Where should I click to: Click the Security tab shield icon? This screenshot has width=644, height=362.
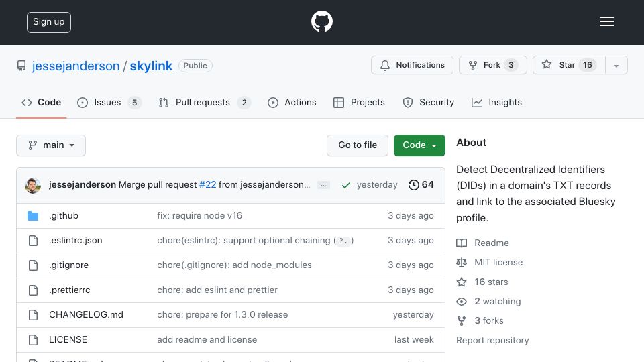point(407,103)
